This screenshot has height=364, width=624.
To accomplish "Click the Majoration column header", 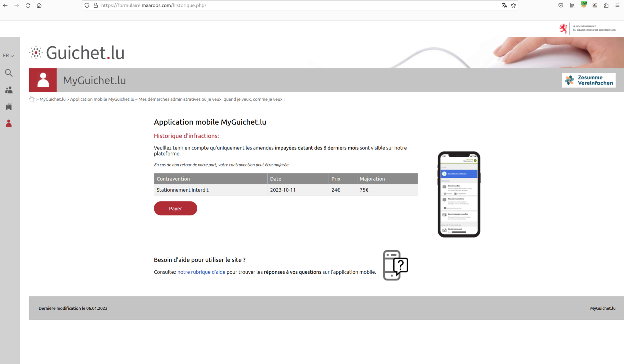I will pyautogui.click(x=387, y=179).
